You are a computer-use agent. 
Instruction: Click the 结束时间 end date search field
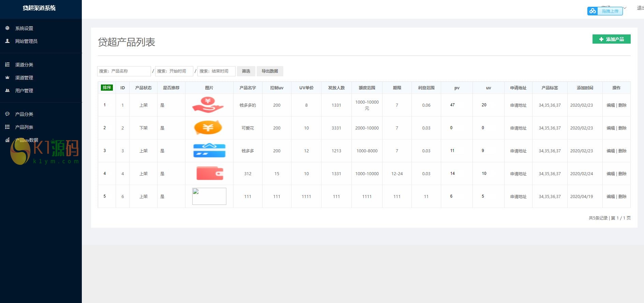pos(216,71)
